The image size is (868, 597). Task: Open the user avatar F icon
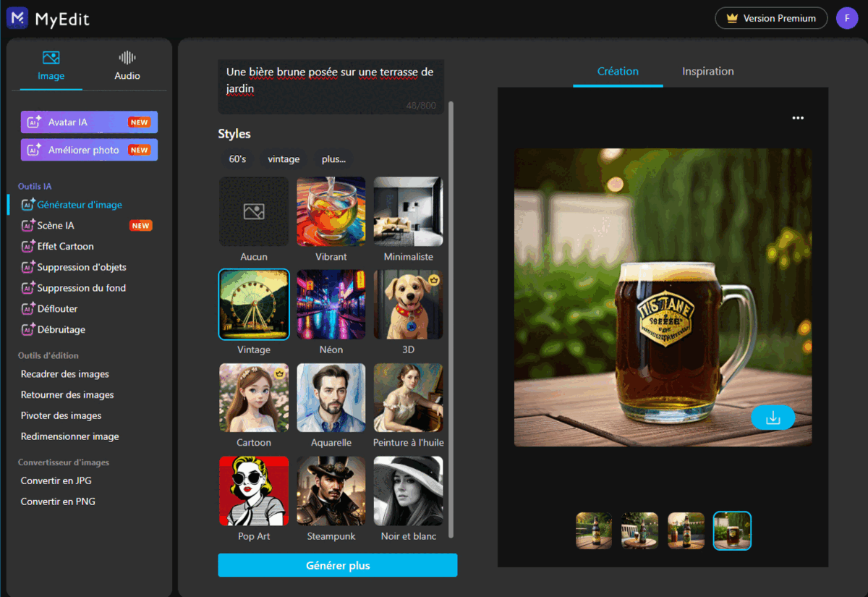[847, 18]
